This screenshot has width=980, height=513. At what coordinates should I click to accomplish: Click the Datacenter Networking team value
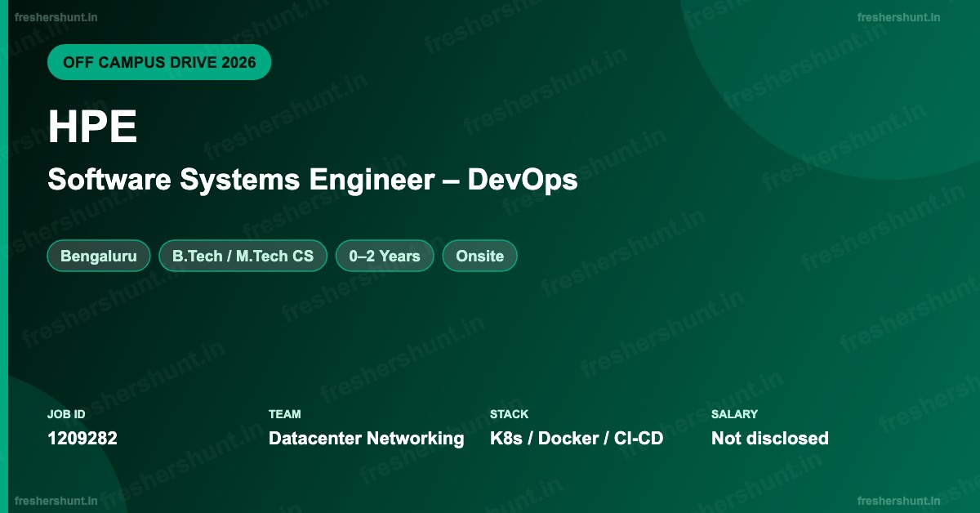367,439
